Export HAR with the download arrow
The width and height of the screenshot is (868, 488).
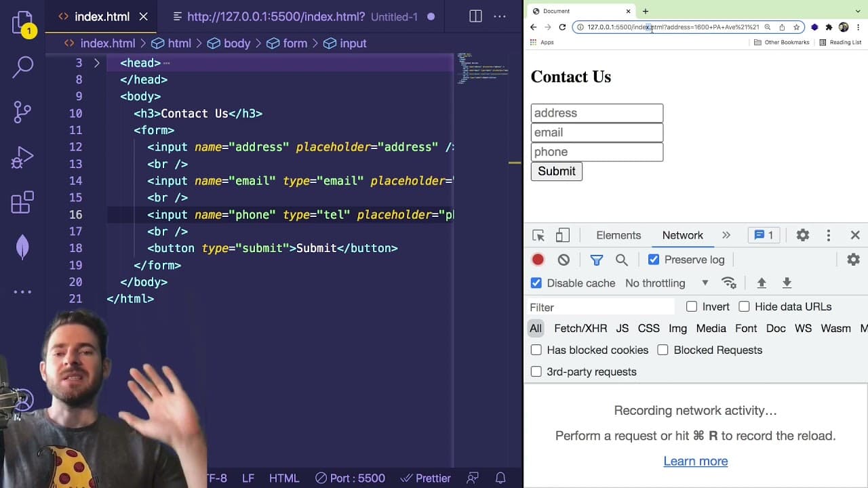click(787, 283)
